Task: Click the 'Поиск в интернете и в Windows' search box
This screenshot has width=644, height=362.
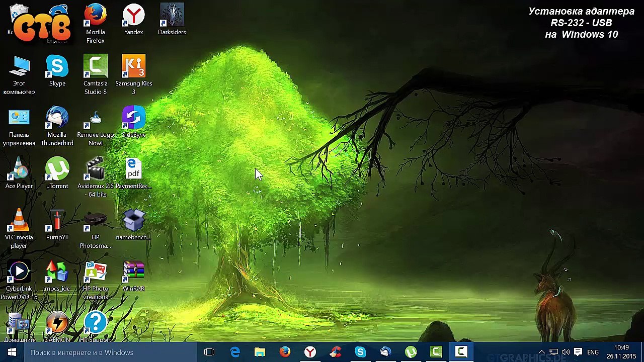Action: (x=110, y=352)
